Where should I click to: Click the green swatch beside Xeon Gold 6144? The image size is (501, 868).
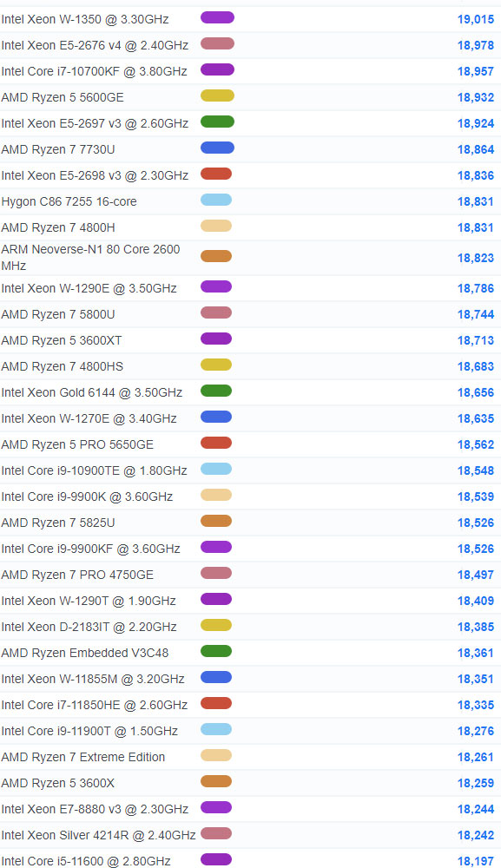click(x=216, y=391)
